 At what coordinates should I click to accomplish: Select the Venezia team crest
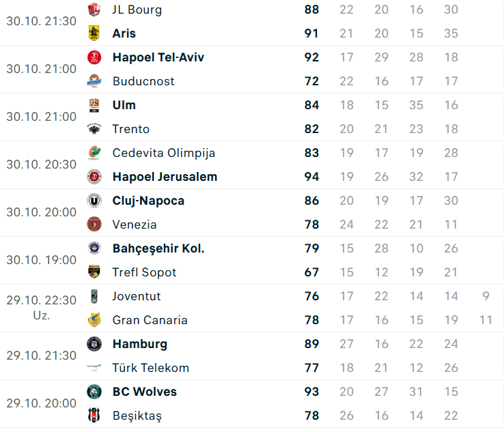tap(94, 225)
